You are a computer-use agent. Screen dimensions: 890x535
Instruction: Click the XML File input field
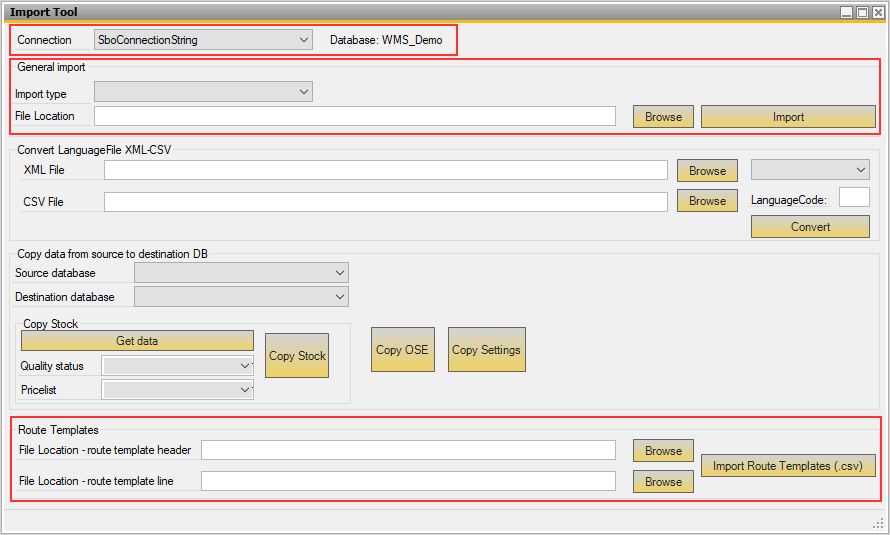click(x=385, y=170)
